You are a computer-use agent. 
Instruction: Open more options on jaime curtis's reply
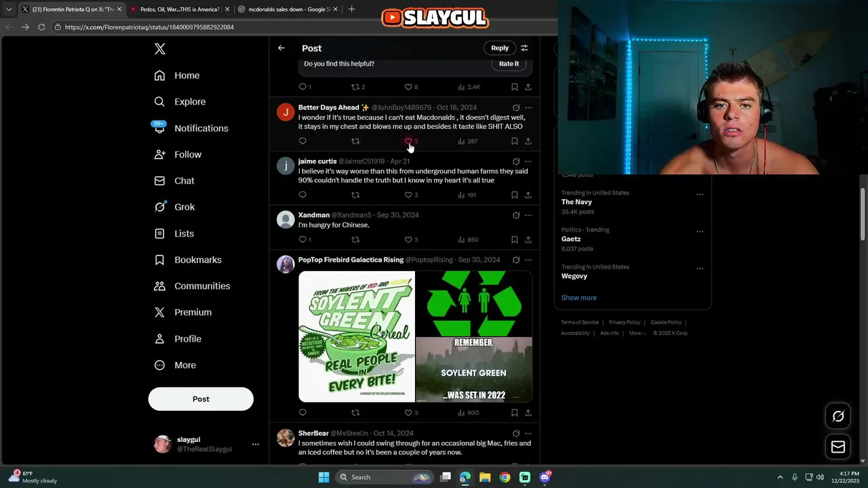pyautogui.click(x=528, y=161)
